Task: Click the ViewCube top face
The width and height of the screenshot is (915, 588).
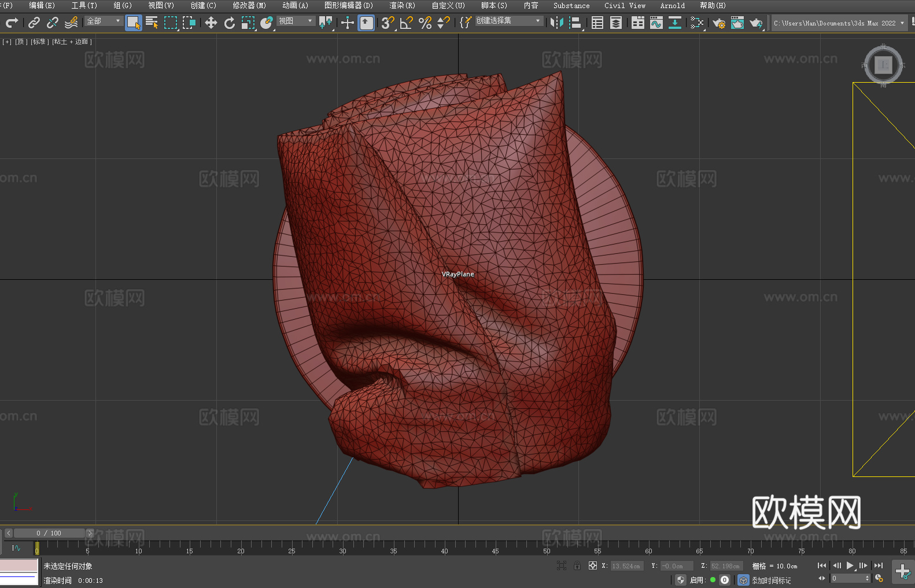Action: click(883, 65)
